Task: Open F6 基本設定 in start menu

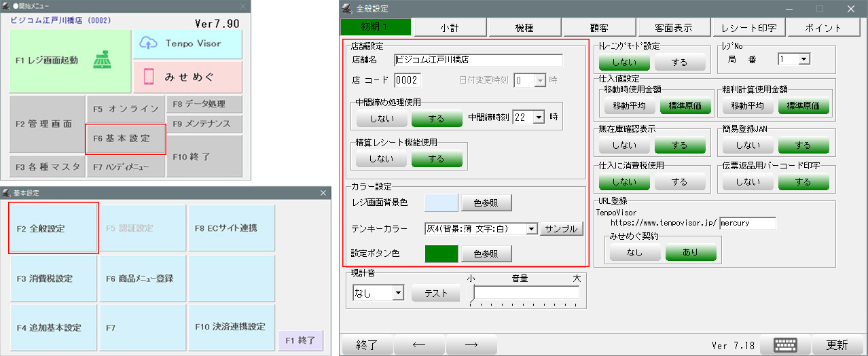Action: click(126, 138)
